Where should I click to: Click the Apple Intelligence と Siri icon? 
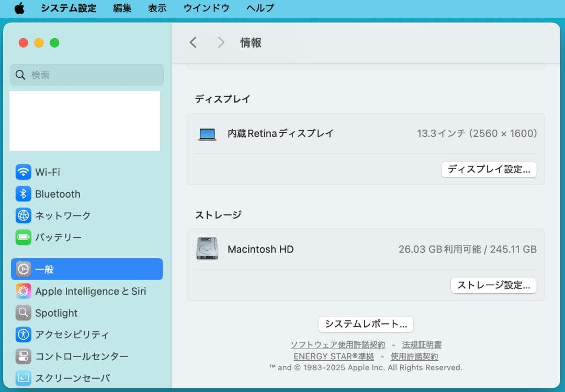(x=23, y=291)
